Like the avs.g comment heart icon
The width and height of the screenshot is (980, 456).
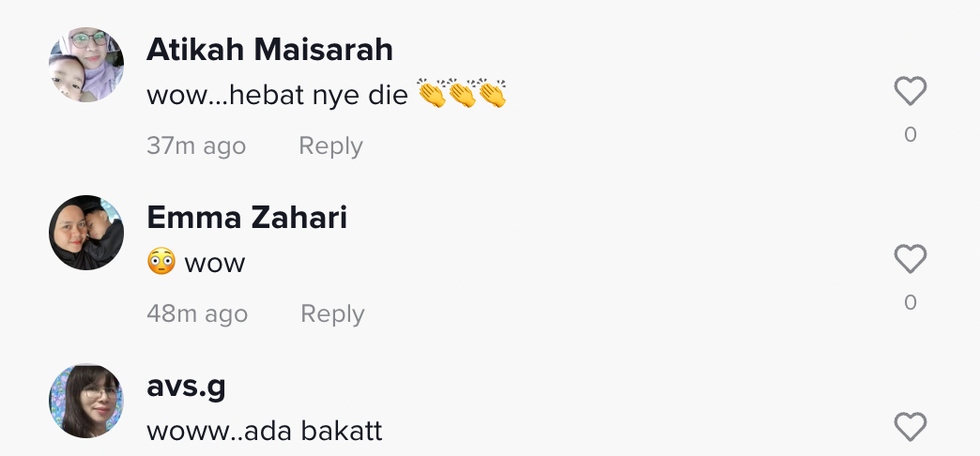click(910, 427)
